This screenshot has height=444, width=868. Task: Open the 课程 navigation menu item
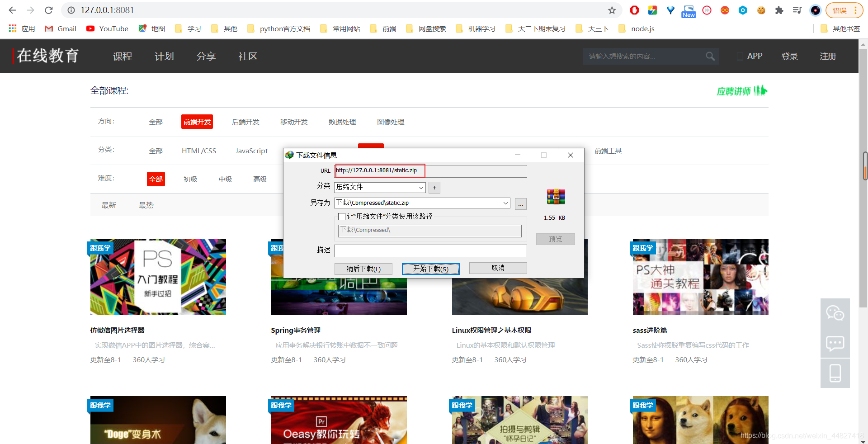point(123,56)
